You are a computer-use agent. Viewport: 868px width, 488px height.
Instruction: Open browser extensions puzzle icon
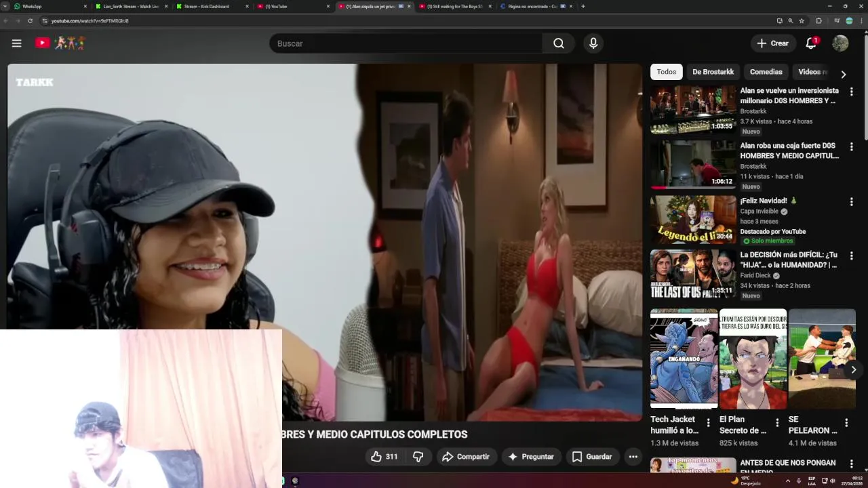818,21
